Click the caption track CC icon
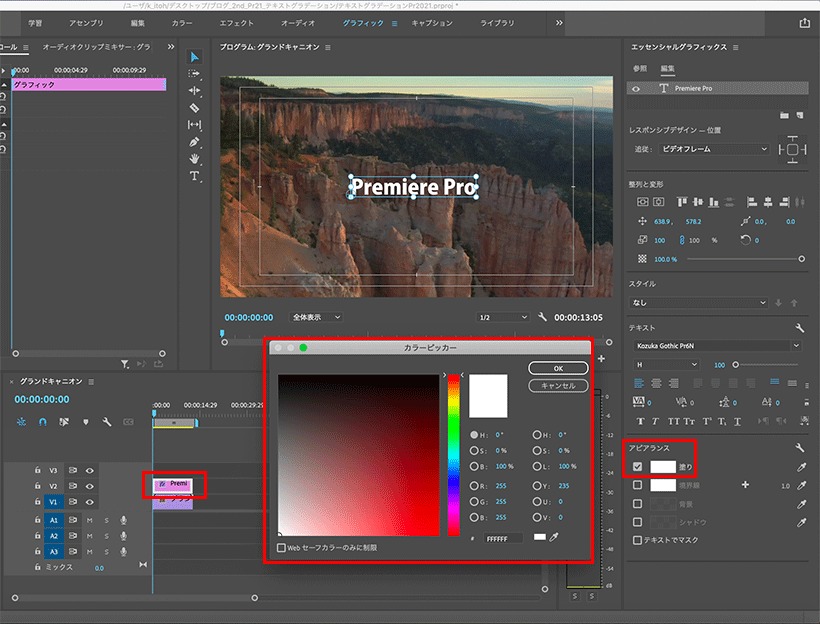Screen dimensions: 820x624 coord(128,422)
